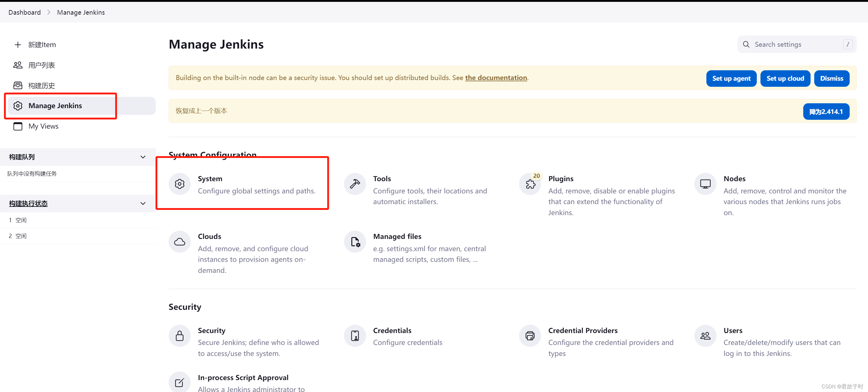Viewport: 868px width, 392px height.
Task: Go to Dashboard breadcrumb
Action: [x=25, y=13]
